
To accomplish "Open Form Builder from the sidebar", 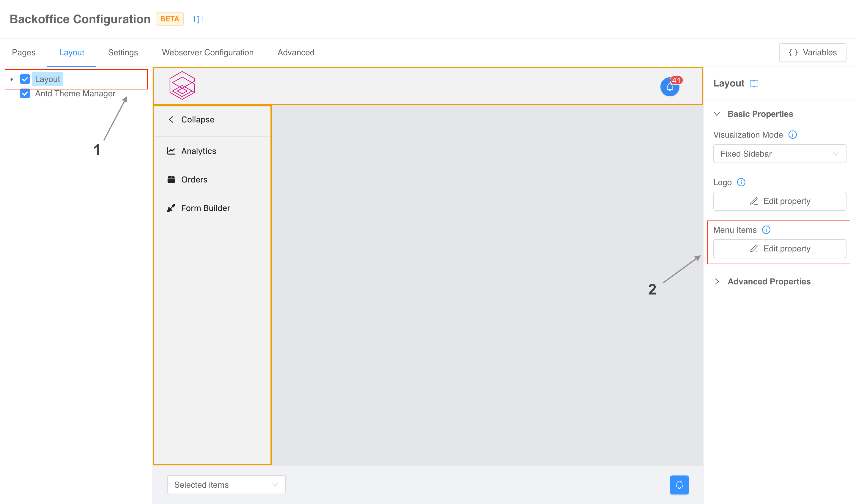I will [x=205, y=208].
